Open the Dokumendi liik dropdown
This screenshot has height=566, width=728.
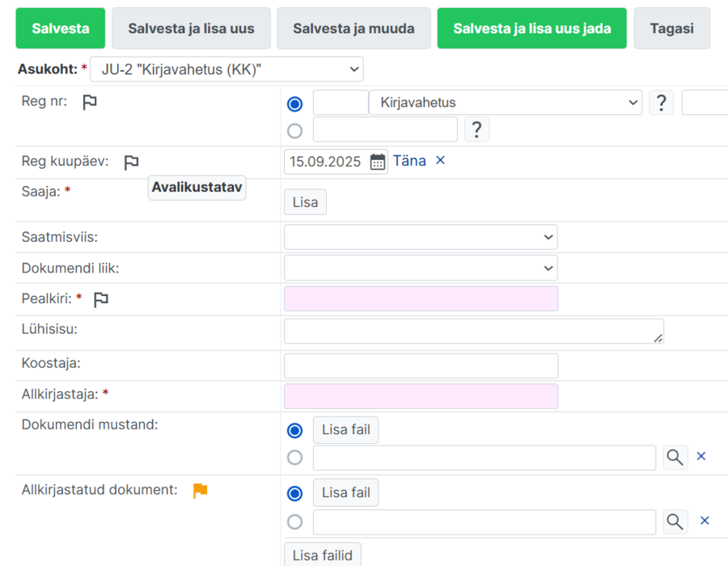coord(421,268)
